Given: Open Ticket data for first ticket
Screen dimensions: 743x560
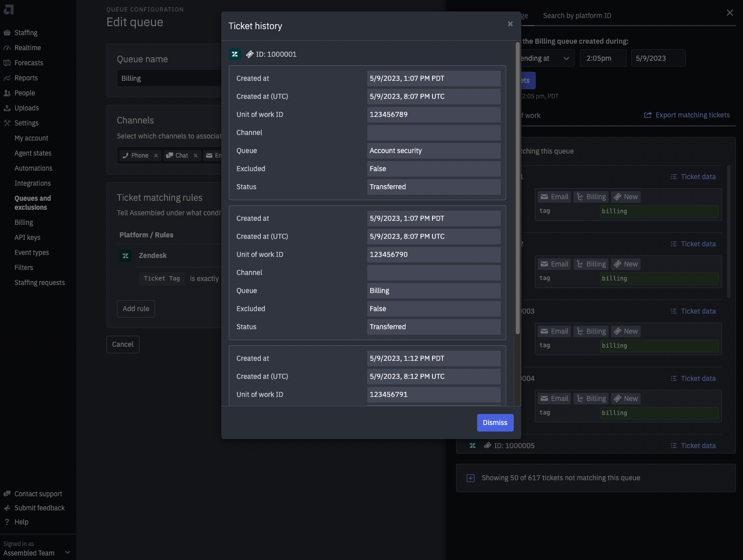Looking at the screenshot, I should [x=693, y=177].
